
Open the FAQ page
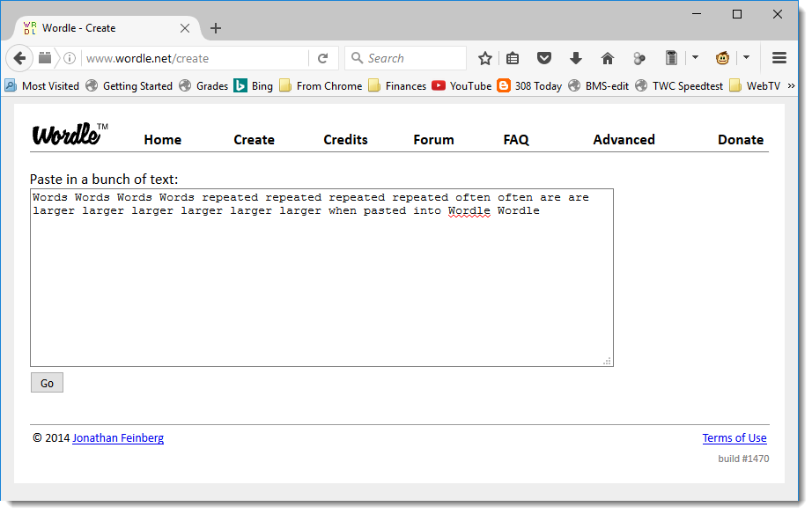(x=516, y=140)
